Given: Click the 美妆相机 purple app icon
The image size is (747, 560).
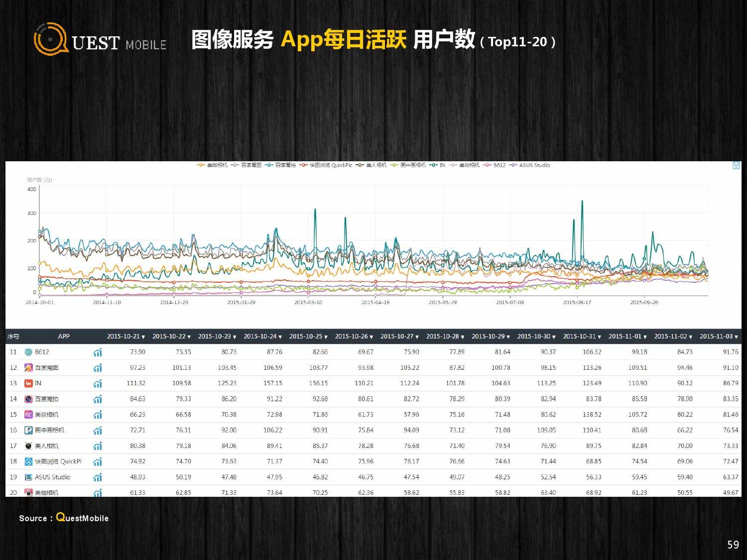Looking at the screenshot, I should click(28, 415).
